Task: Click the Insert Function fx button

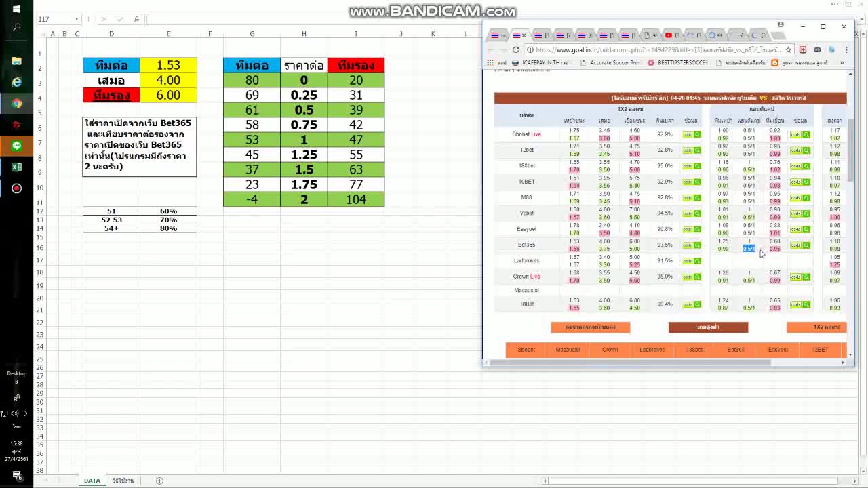Action: click(x=136, y=19)
